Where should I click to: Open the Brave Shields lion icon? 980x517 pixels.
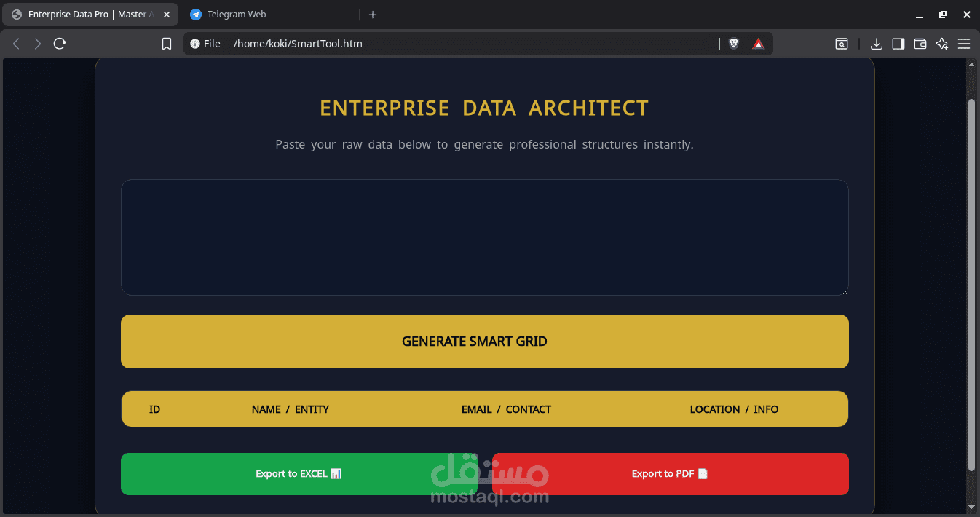734,44
